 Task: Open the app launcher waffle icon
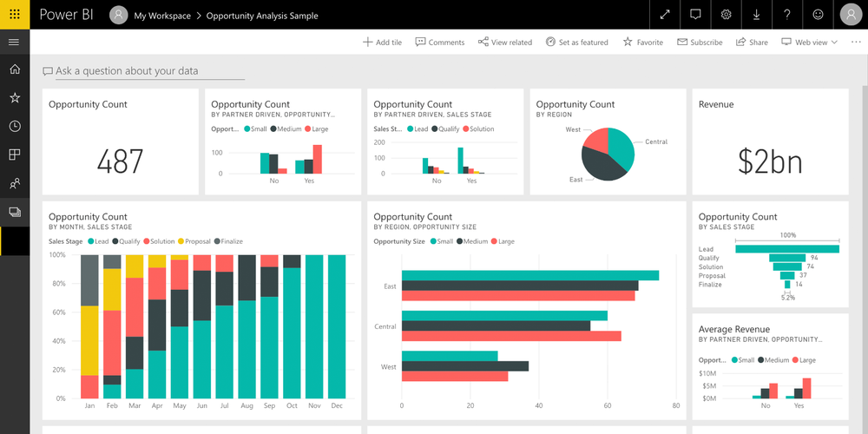coord(15,15)
